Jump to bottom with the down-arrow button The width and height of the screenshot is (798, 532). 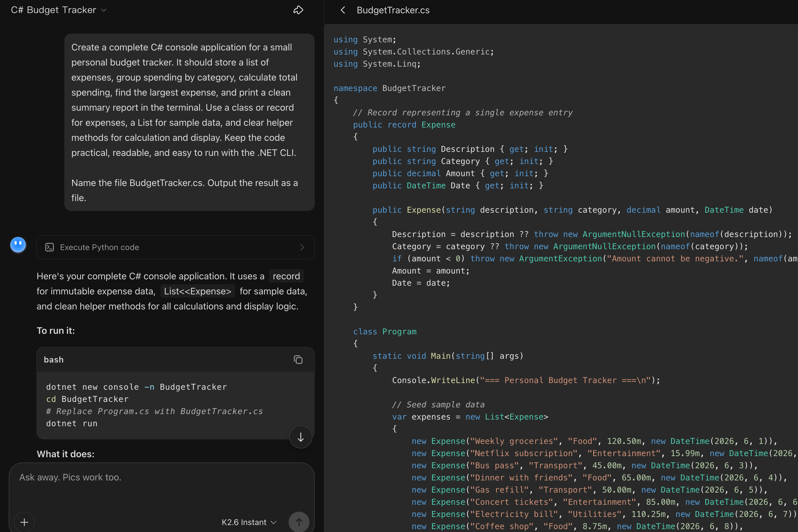(x=300, y=437)
